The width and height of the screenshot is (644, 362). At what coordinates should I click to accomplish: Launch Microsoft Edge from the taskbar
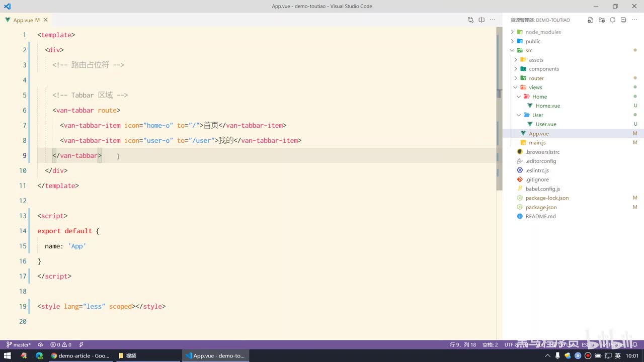39,355
